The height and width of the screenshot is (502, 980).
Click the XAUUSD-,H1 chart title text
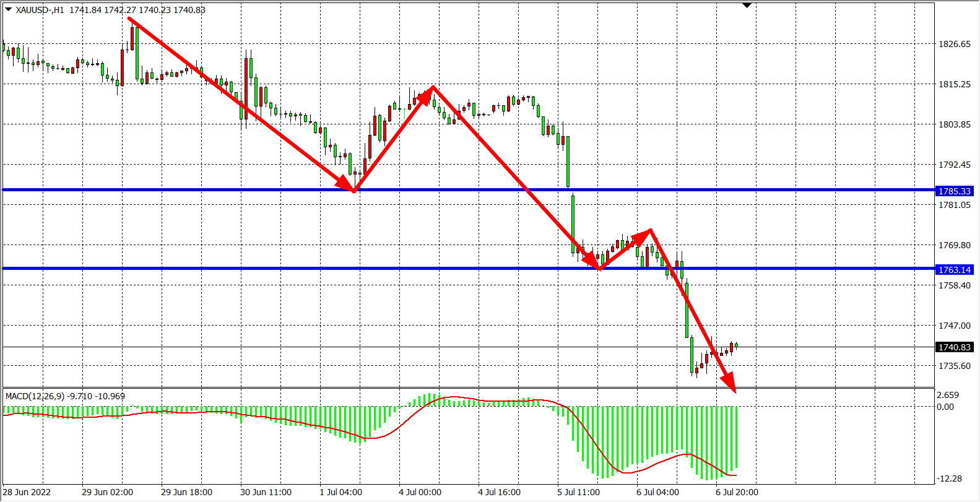coord(40,10)
